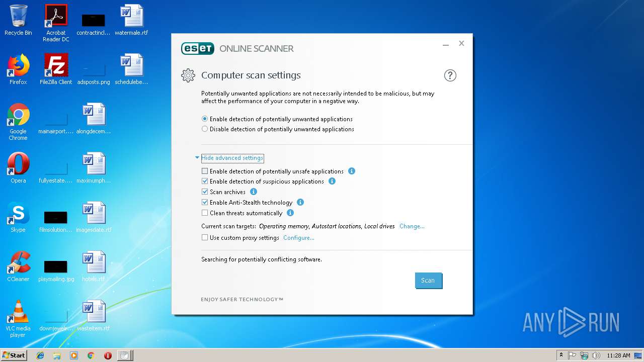Show info for suspicious applications detection
This screenshot has width=644, height=362.
pyautogui.click(x=332, y=181)
